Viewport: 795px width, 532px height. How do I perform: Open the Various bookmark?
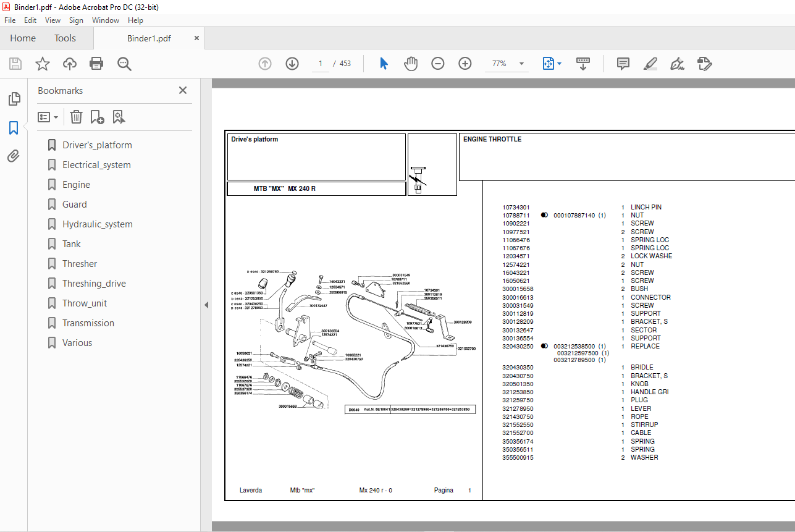[77, 343]
